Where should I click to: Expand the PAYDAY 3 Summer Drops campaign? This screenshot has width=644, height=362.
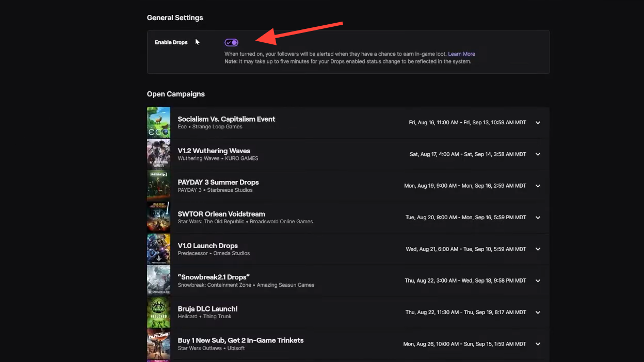point(538,186)
